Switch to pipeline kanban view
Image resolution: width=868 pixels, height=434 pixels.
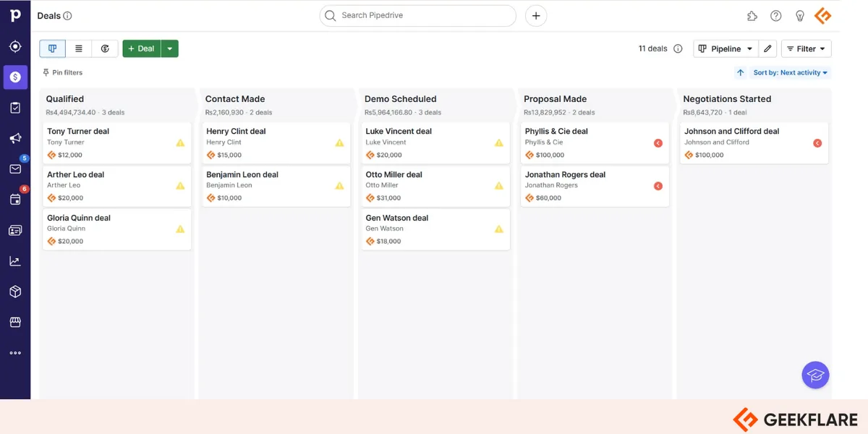(x=52, y=48)
